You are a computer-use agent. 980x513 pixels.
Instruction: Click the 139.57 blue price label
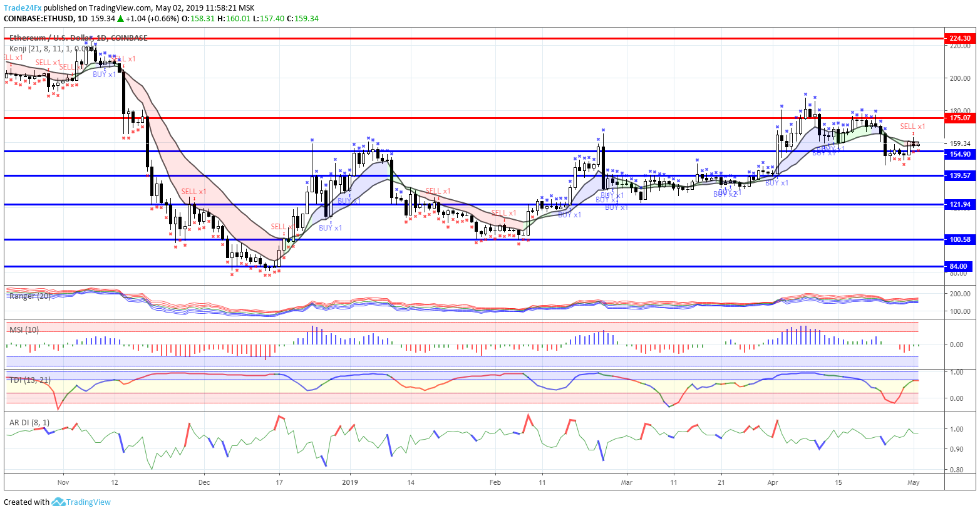(960, 175)
